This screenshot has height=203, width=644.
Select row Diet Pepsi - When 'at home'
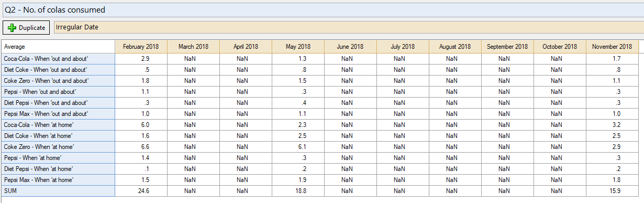[58, 169]
